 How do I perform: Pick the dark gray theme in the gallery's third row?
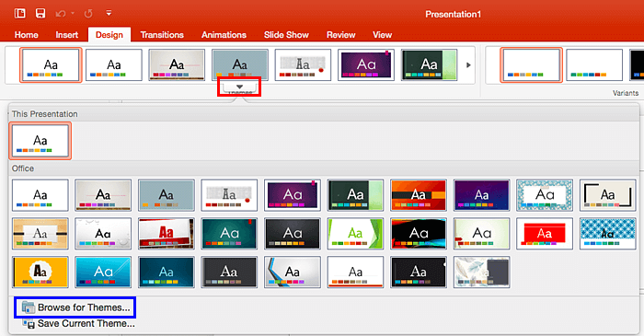(x=229, y=272)
